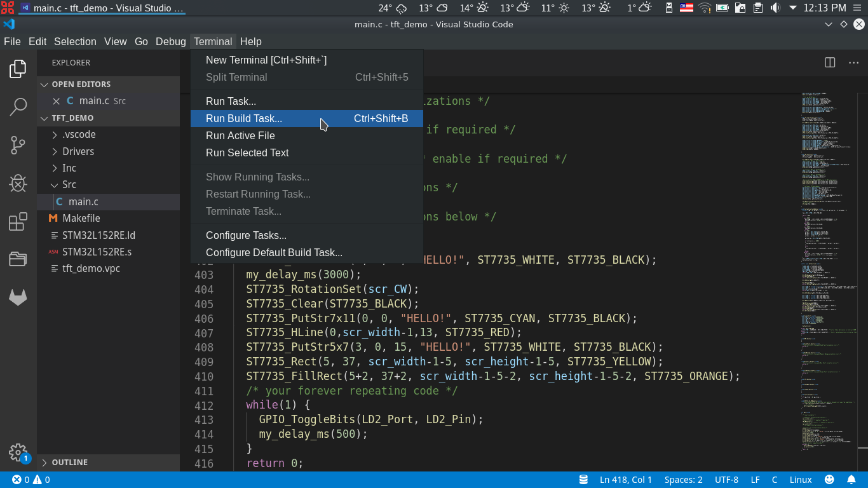Select Run Build Task menu entry
Image resolution: width=868 pixels, height=488 pixels.
(244, 119)
